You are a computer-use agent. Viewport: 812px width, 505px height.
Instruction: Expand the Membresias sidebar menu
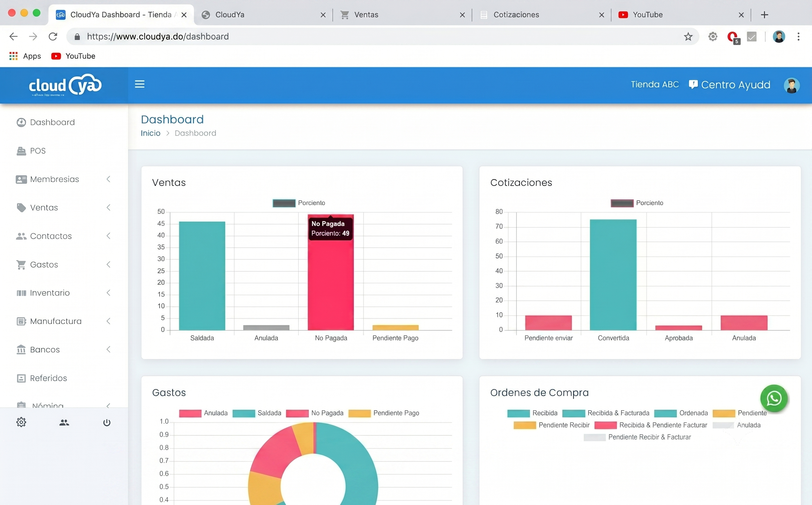[x=63, y=179]
